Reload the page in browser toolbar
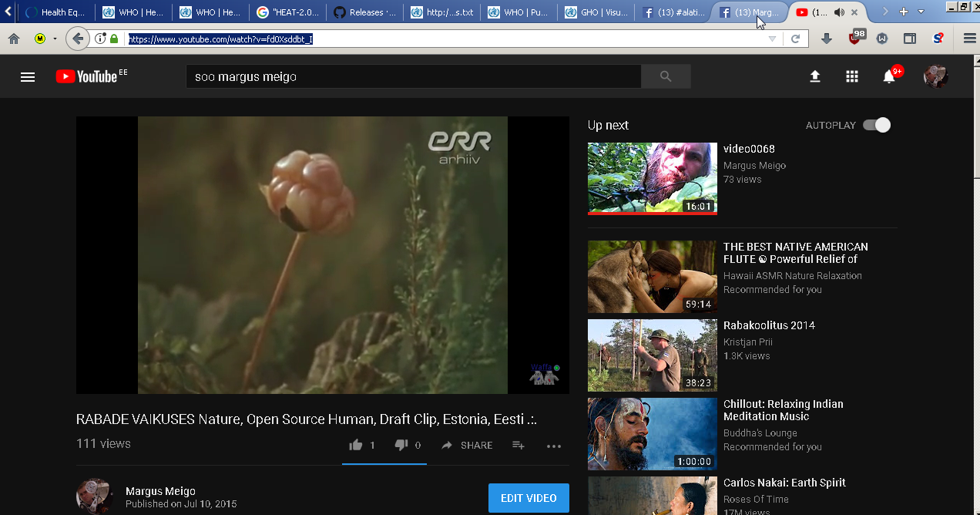This screenshot has width=980, height=515. pos(795,39)
